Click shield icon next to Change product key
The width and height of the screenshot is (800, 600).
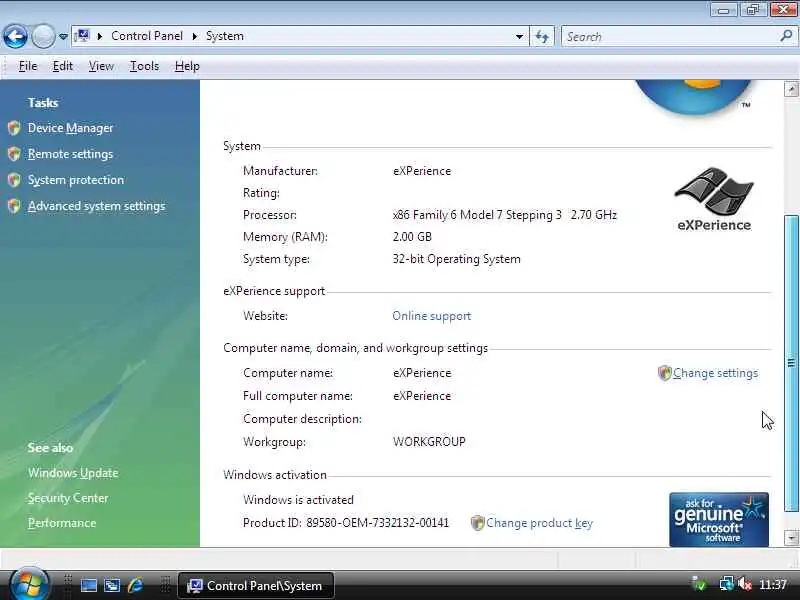coord(478,523)
